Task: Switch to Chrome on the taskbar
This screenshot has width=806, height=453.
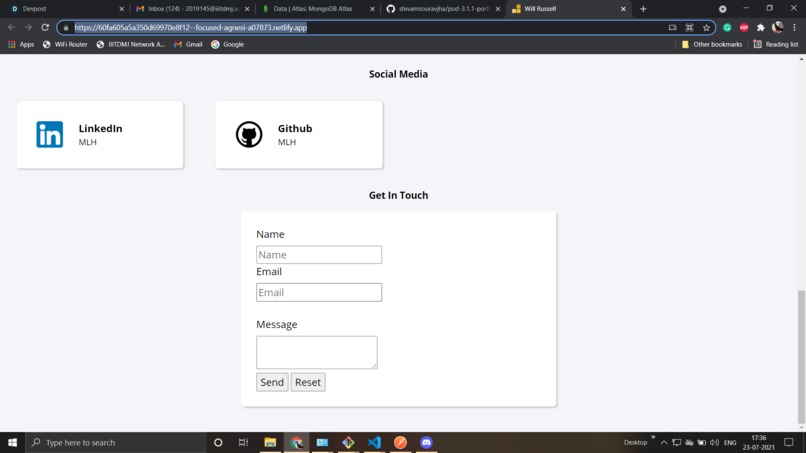Action: pos(296,442)
